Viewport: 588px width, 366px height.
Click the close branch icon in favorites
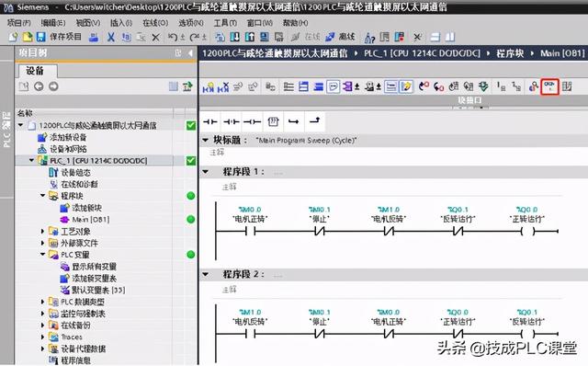314,120
